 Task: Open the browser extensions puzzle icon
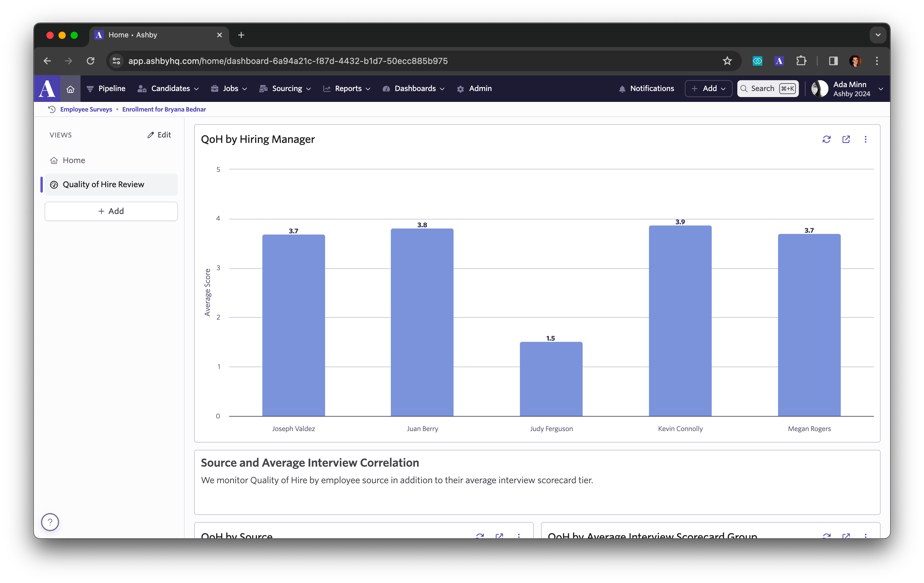pyautogui.click(x=801, y=61)
